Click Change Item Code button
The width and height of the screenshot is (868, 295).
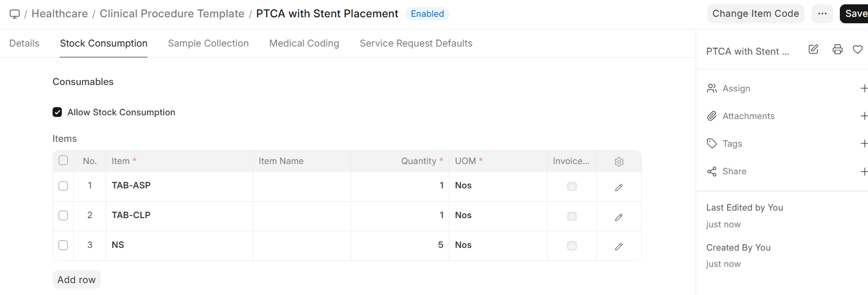pyautogui.click(x=755, y=14)
